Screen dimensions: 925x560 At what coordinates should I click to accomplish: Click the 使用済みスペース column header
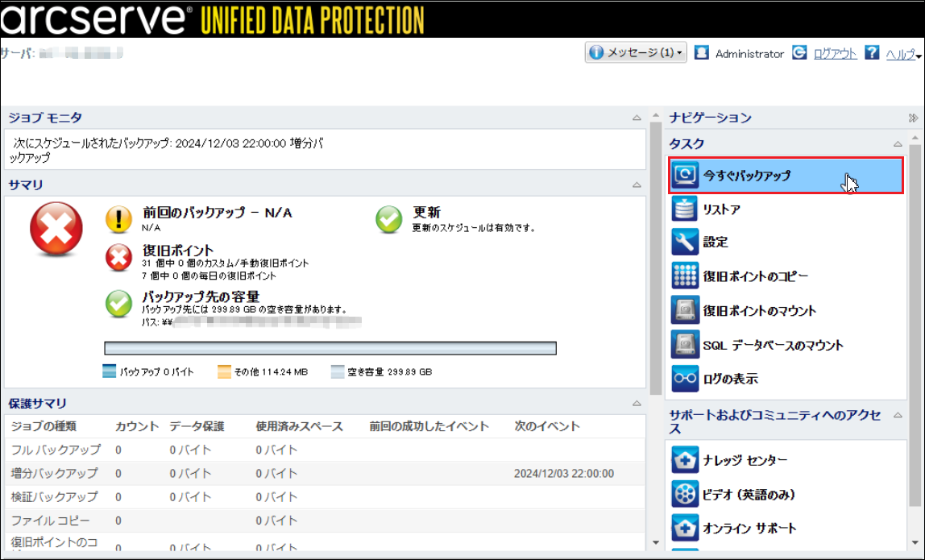click(299, 426)
